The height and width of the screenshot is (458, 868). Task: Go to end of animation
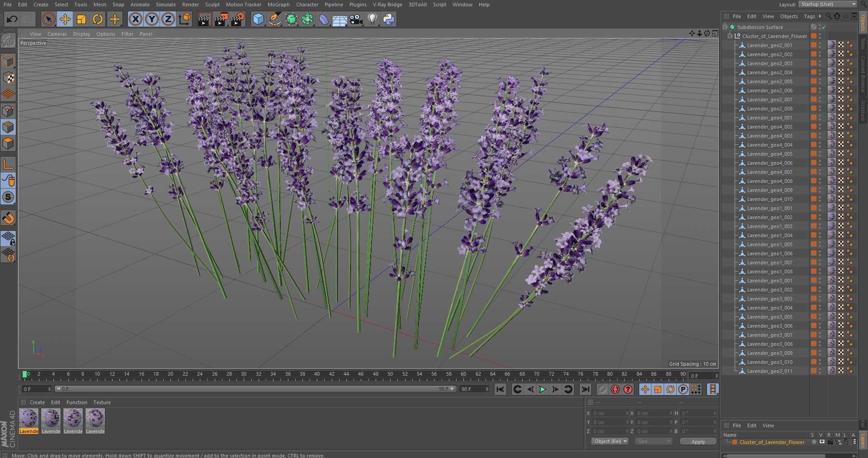coord(585,389)
